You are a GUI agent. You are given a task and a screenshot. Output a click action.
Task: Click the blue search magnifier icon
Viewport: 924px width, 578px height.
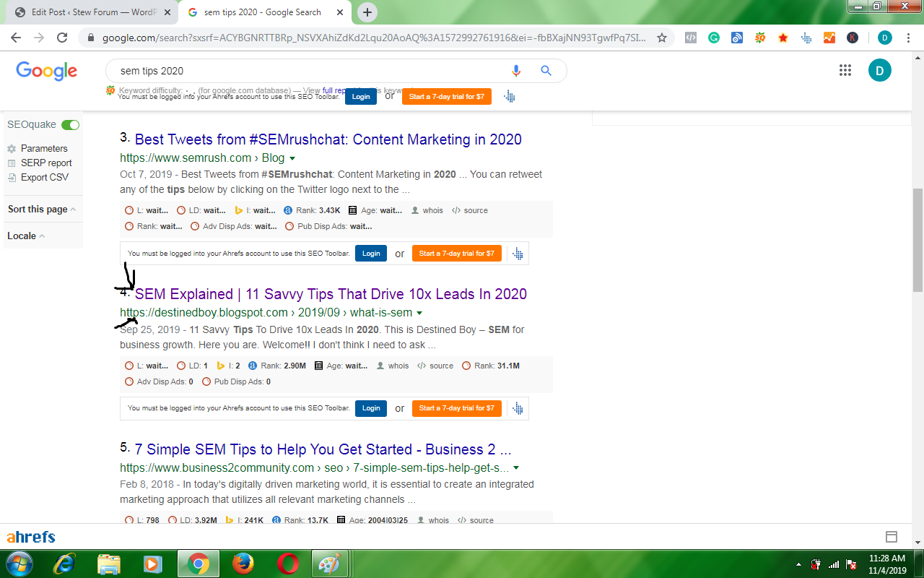tap(546, 71)
